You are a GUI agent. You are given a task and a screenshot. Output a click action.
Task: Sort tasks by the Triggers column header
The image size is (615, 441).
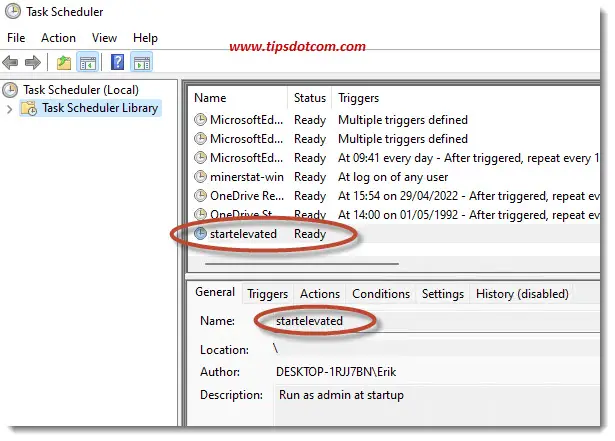pyautogui.click(x=467, y=98)
